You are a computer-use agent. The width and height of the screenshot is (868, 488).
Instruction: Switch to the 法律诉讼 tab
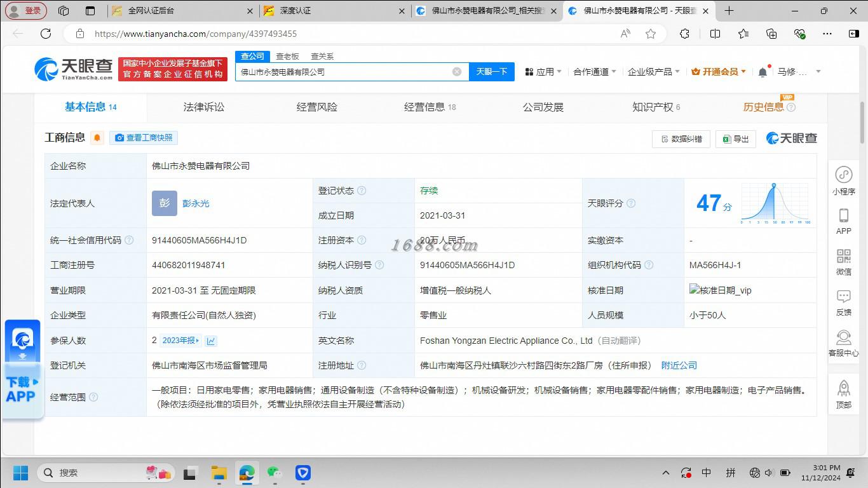(x=204, y=107)
